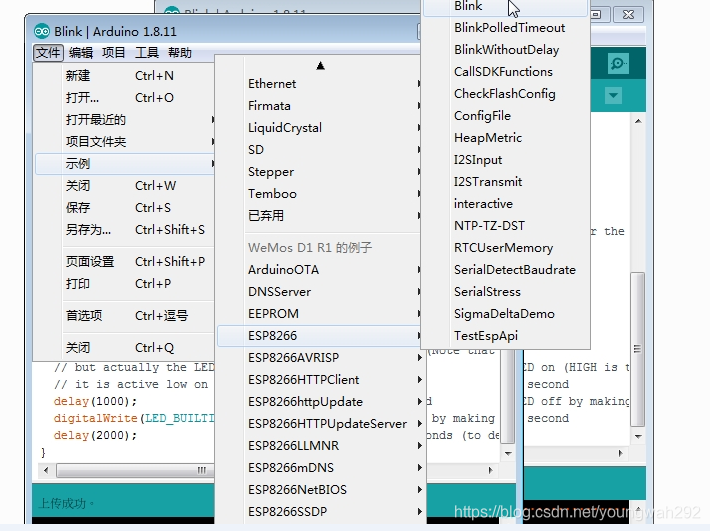Open the EEPROM examples submenu

click(319, 314)
